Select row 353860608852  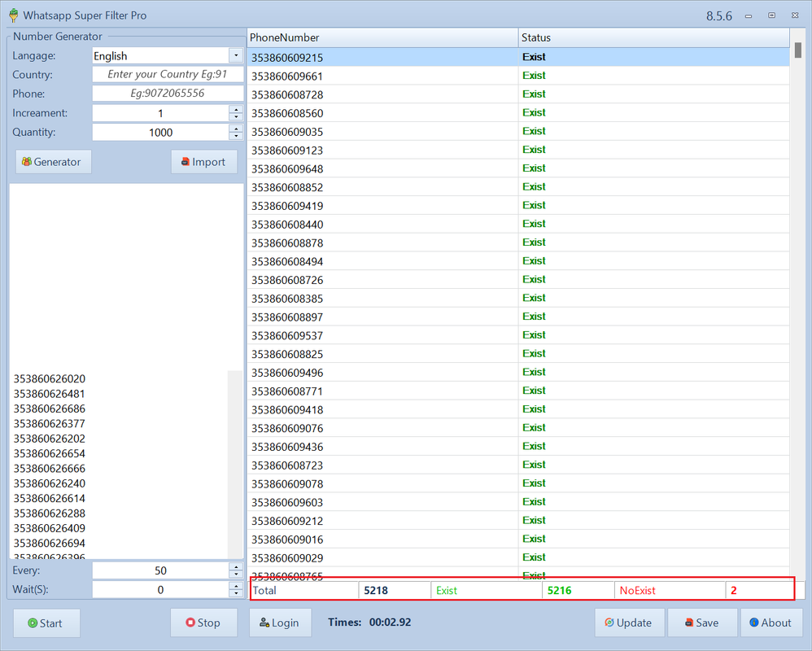pos(518,187)
